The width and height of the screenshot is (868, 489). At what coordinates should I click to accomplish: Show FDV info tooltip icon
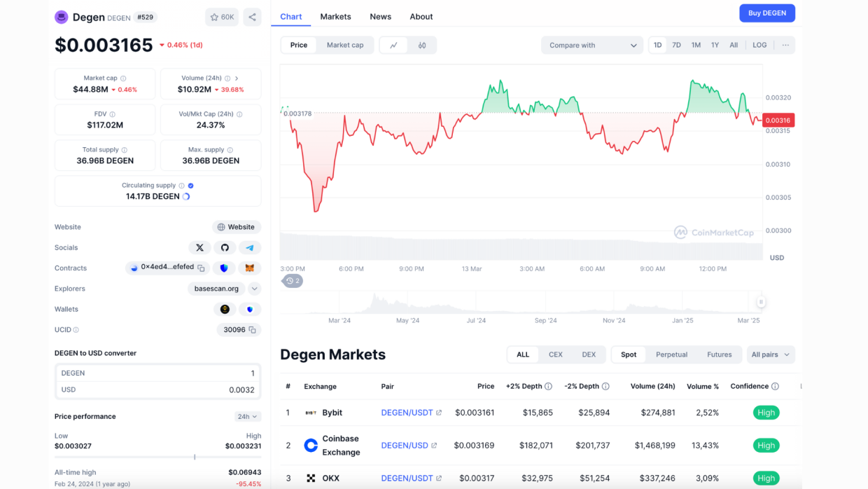pos(112,114)
